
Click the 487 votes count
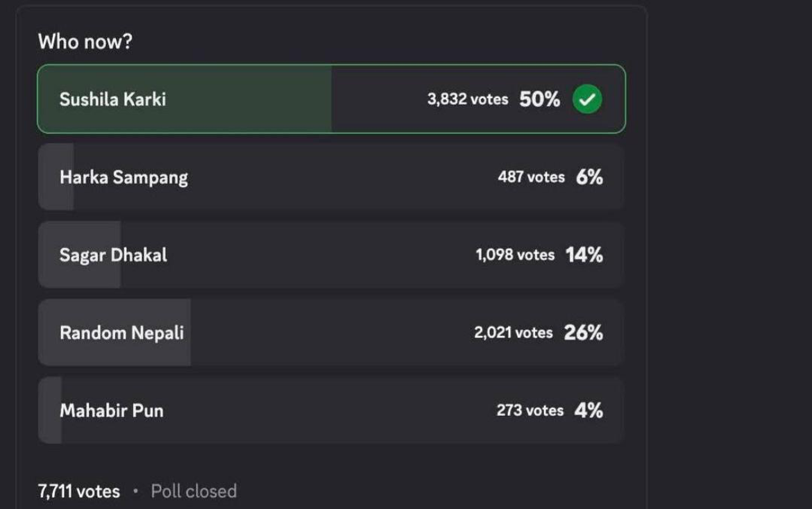point(532,177)
